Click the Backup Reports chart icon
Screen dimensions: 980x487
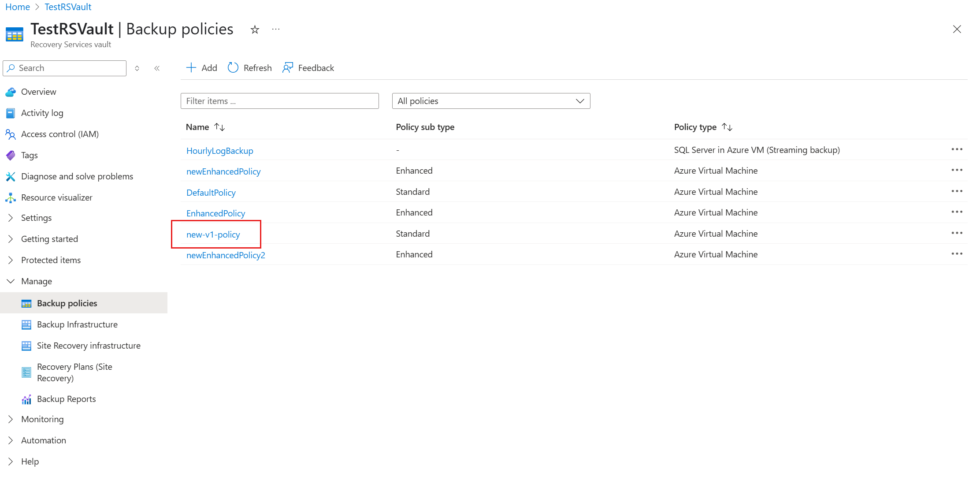26,399
